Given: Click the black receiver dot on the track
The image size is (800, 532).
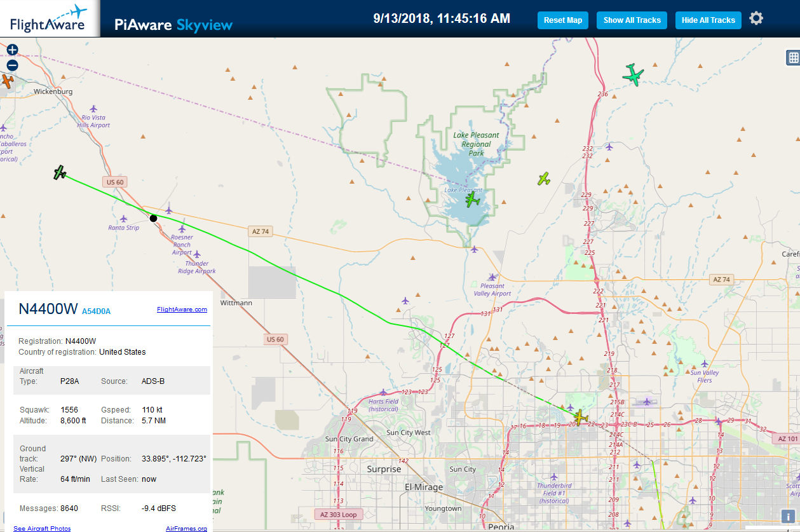Looking at the screenshot, I should (153, 218).
